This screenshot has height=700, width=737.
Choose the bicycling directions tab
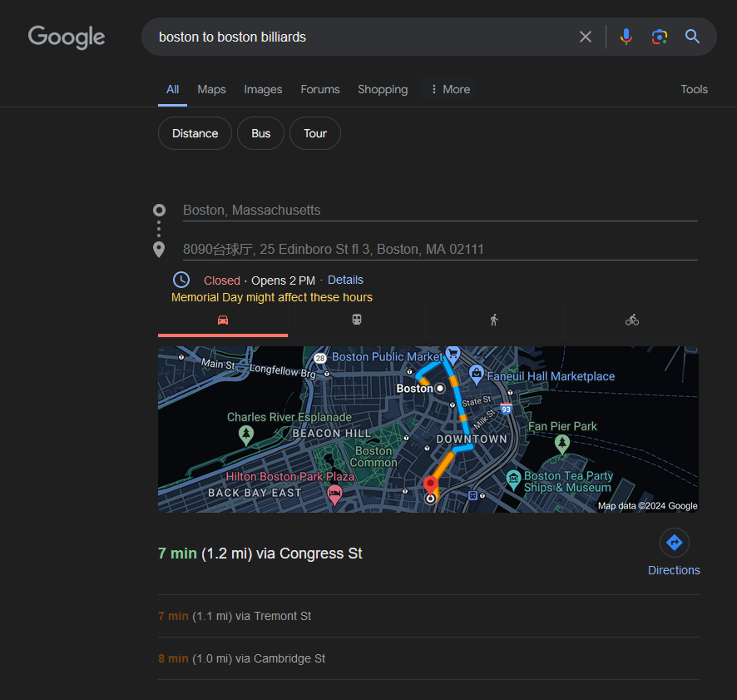pos(632,320)
